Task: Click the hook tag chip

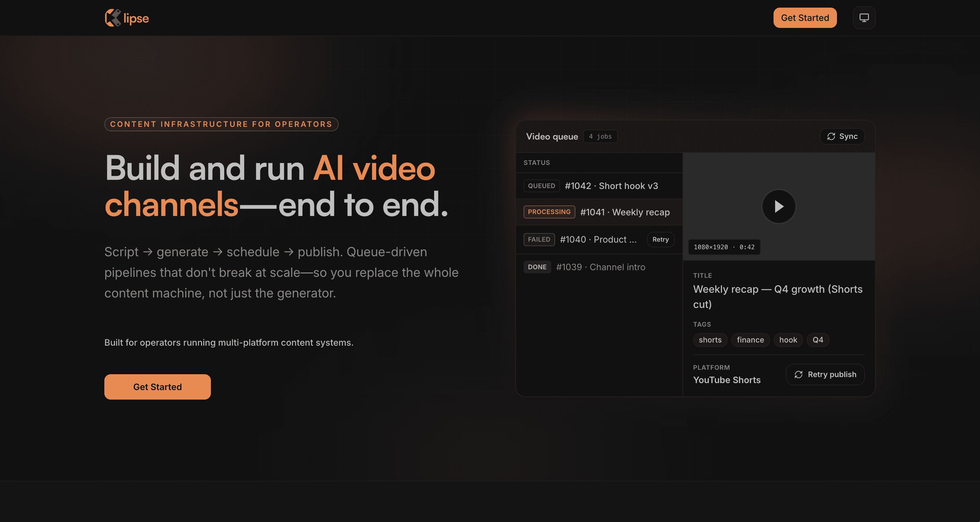Action: 788,340
